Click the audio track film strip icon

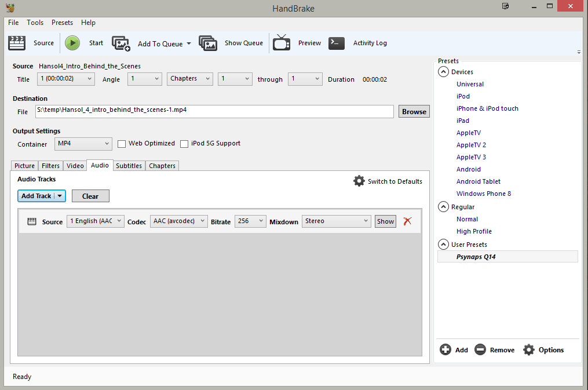tap(32, 221)
